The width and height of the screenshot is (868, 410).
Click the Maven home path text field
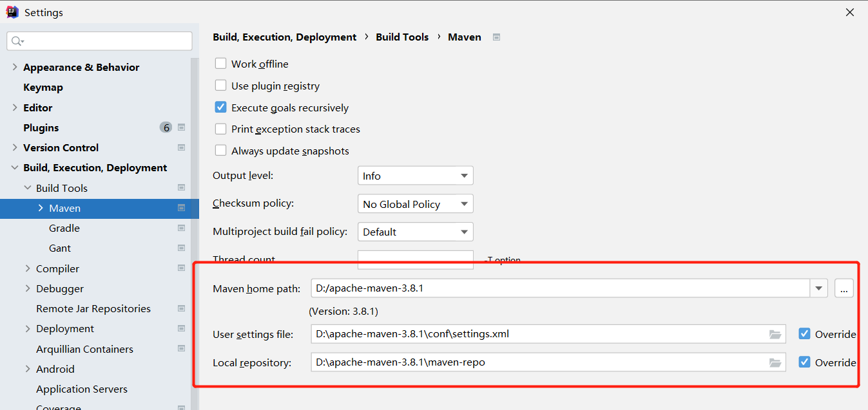click(x=561, y=288)
